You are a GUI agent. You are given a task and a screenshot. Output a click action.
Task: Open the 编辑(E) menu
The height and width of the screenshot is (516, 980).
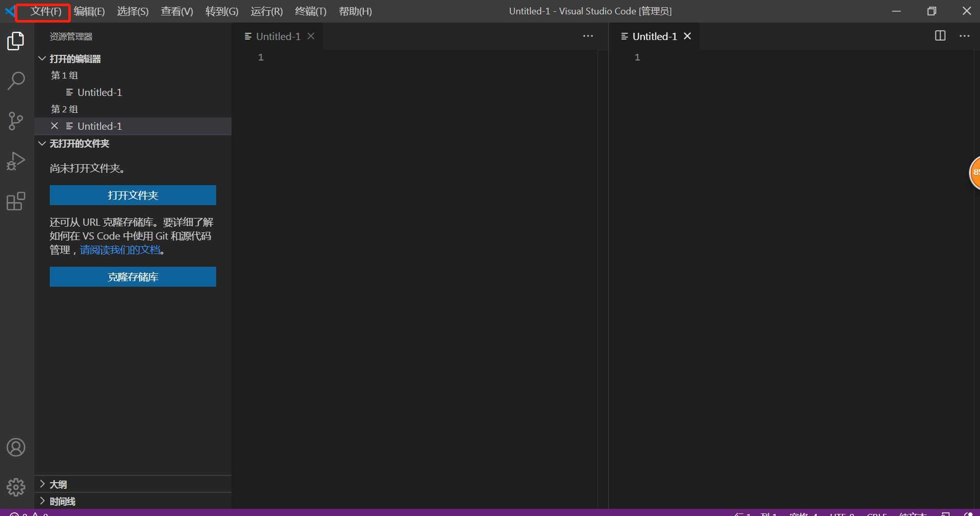(x=89, y=11)
